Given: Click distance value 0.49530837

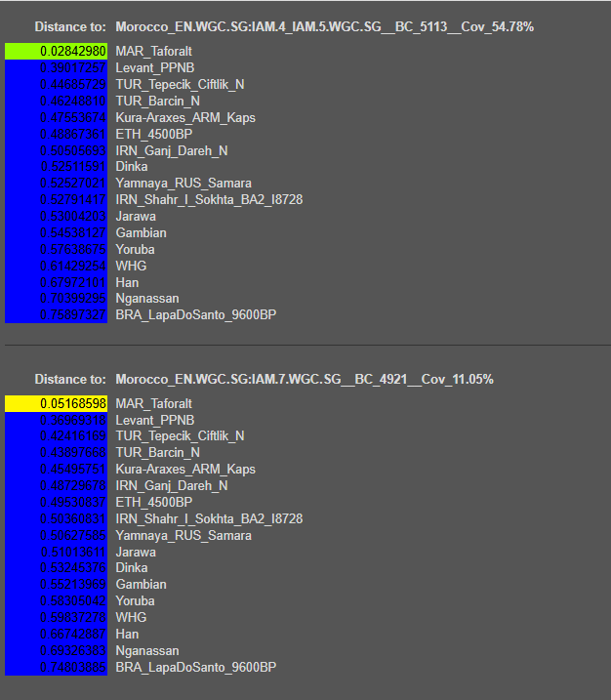Looking at the screenshot, I should pyautogui.click(x=56, y=502).
